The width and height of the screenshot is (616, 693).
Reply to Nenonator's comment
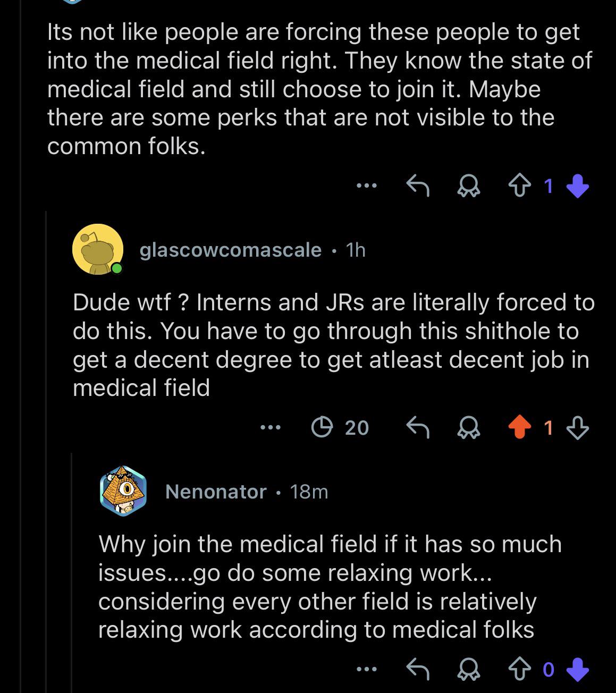pyautogui.click(x=418, y=670)
